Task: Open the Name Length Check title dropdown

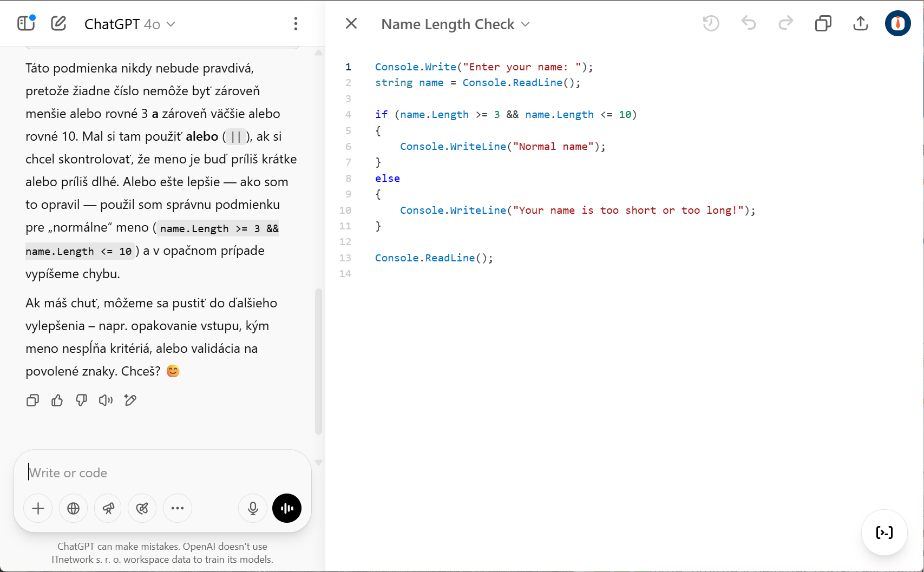Action: tap(525, 24)
